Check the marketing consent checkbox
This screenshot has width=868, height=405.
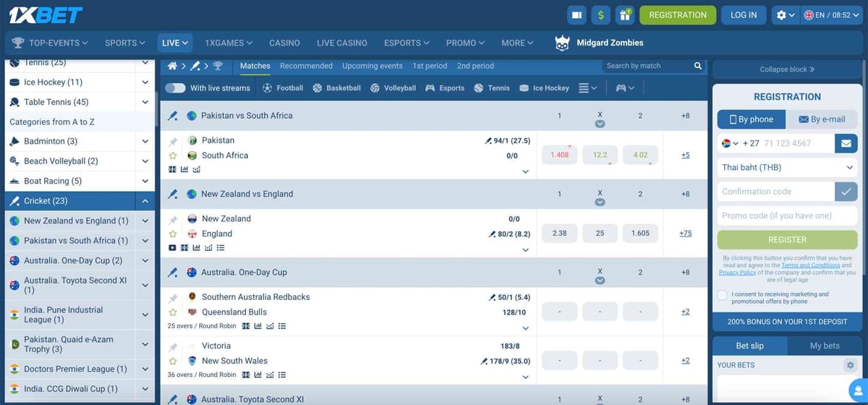[x=723, y=295]
